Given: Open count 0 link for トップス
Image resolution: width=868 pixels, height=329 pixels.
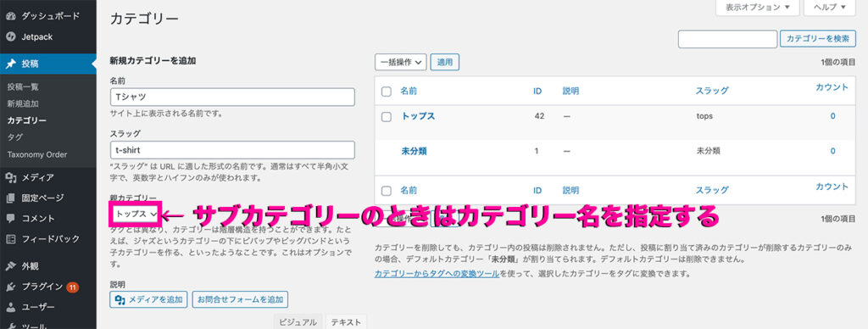Looking at the screenshot, I should point(832,116).
